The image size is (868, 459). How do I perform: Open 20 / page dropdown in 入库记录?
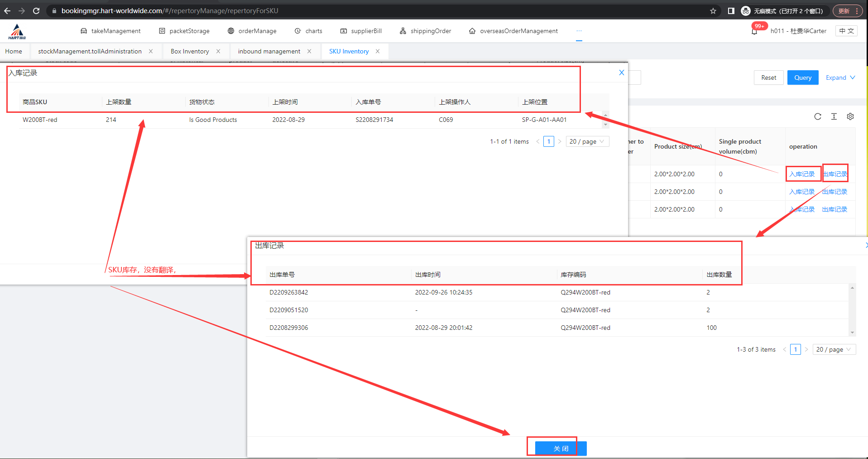587,141
